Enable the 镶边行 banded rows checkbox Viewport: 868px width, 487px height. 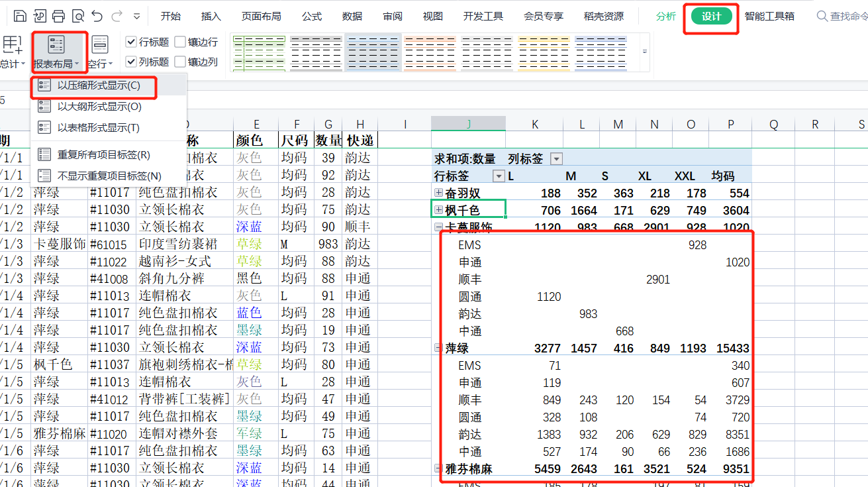[180, 42]
